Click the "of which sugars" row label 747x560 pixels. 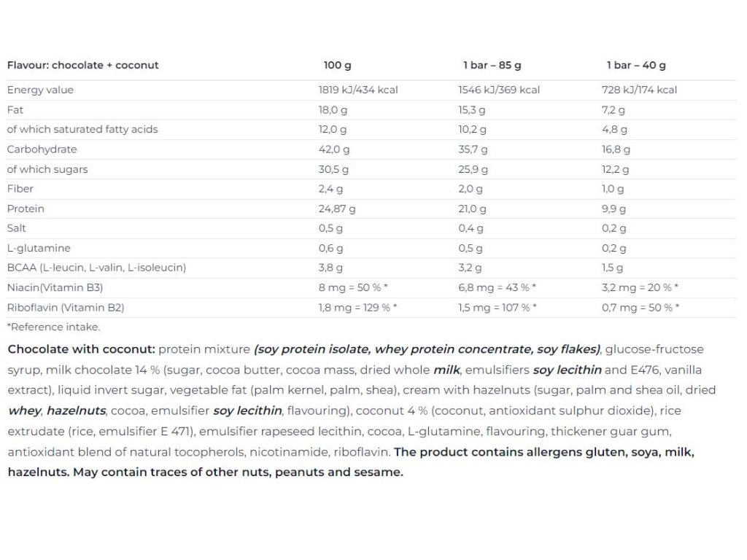pos(47,169)
